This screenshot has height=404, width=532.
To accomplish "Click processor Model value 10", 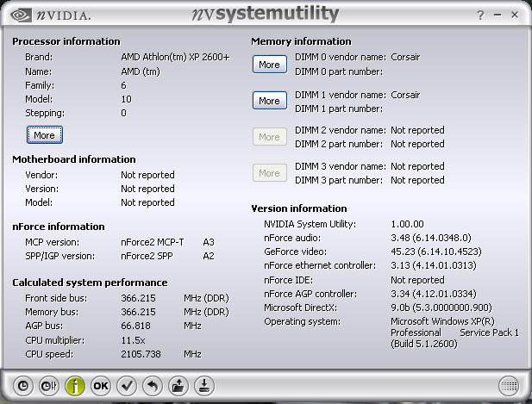I will tap(126, 99).
